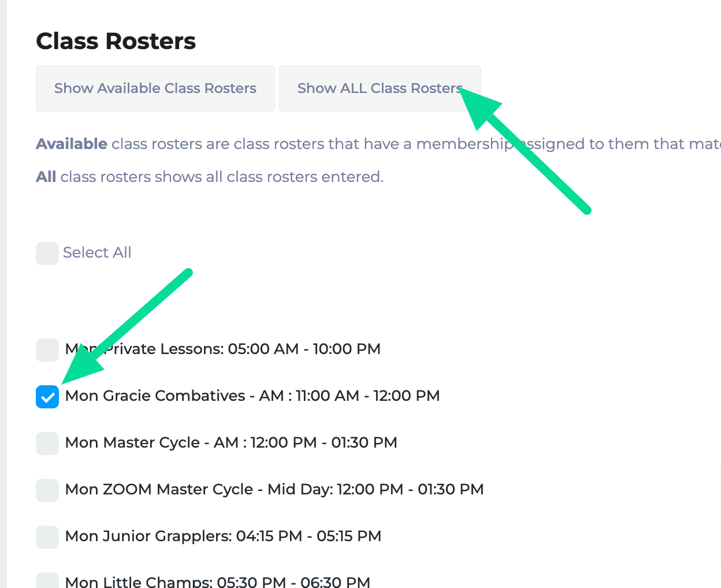Image resolution: width=721 pixels, height=588 pixels.
Task: Enable the Mon Junior Grapplers checkbox
Action: pyautogui.click(x=47, y=537)
